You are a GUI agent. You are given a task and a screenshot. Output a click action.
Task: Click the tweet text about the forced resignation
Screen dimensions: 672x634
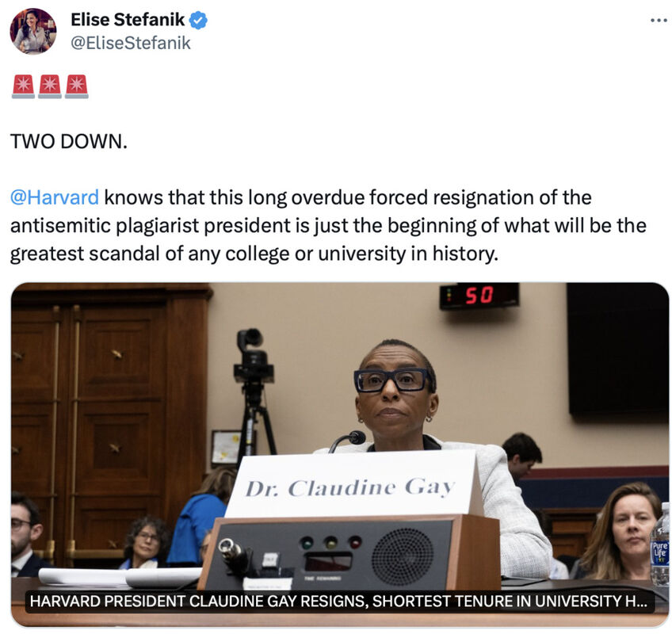click(328, 226)
